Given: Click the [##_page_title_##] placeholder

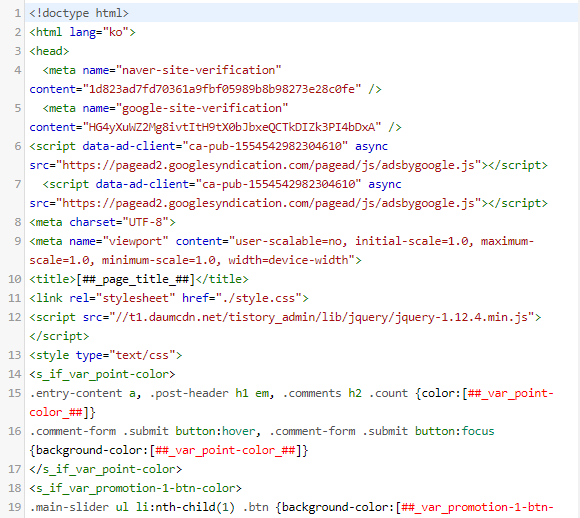Looking at the screenshot, I should point(135,279).
